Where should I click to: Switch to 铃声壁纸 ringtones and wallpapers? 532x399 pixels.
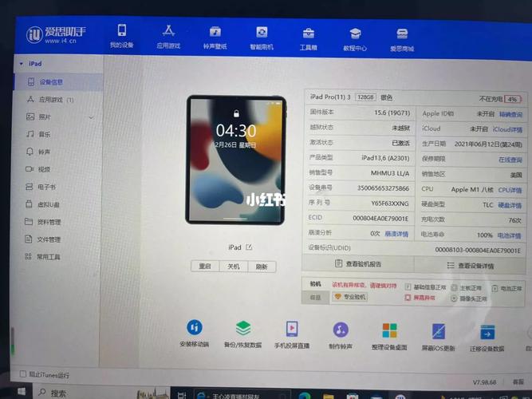pos(215,38)
